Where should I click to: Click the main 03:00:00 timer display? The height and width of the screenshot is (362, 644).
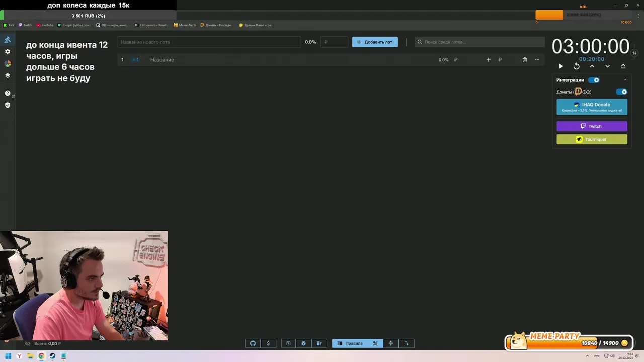tap(591, 46)
